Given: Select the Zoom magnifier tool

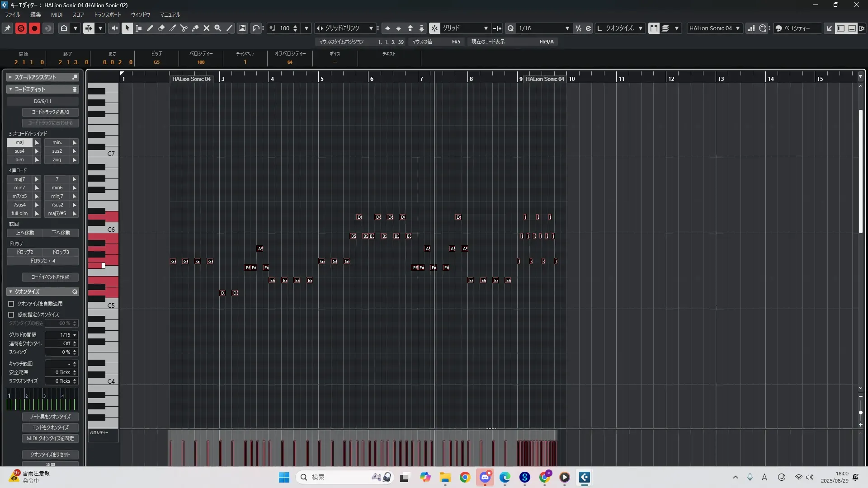Looking at the screenshot, I should click(218, 28).
